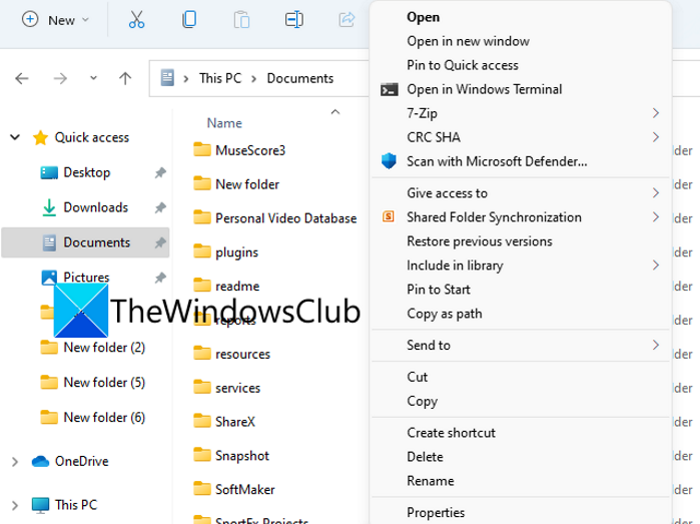This screenshot has width=700, height=524.
Task: Go back with the left arrow
Action: coord(21,79)
